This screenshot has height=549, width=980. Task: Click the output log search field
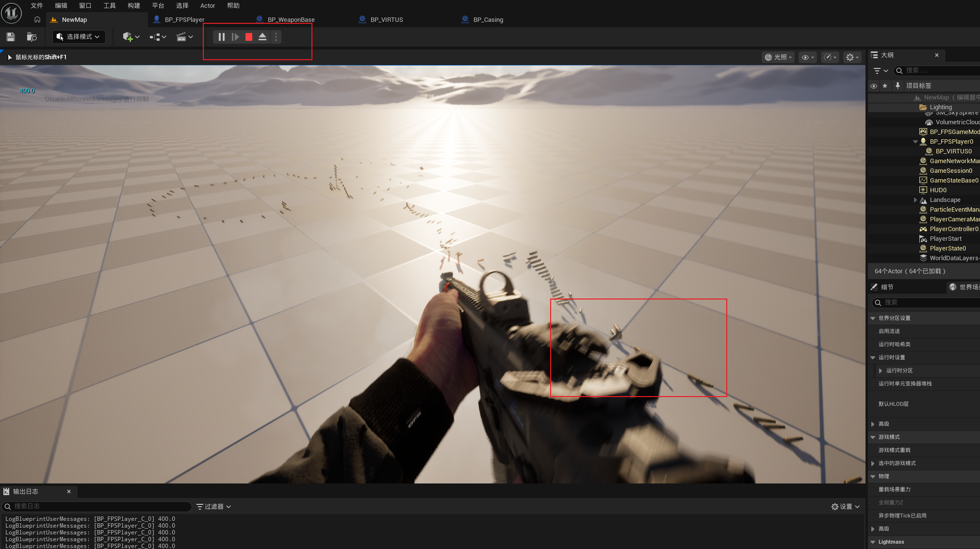(x=97, y=507)
